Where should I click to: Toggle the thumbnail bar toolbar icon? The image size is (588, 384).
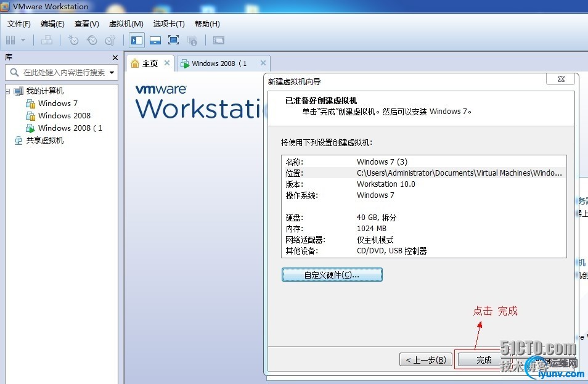pyautogui.click(x=155, y=40)
